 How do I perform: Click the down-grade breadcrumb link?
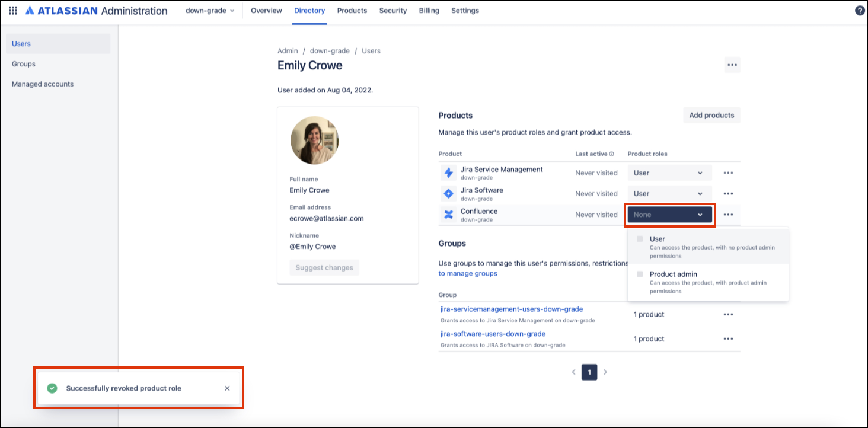(x=330, y=51)
